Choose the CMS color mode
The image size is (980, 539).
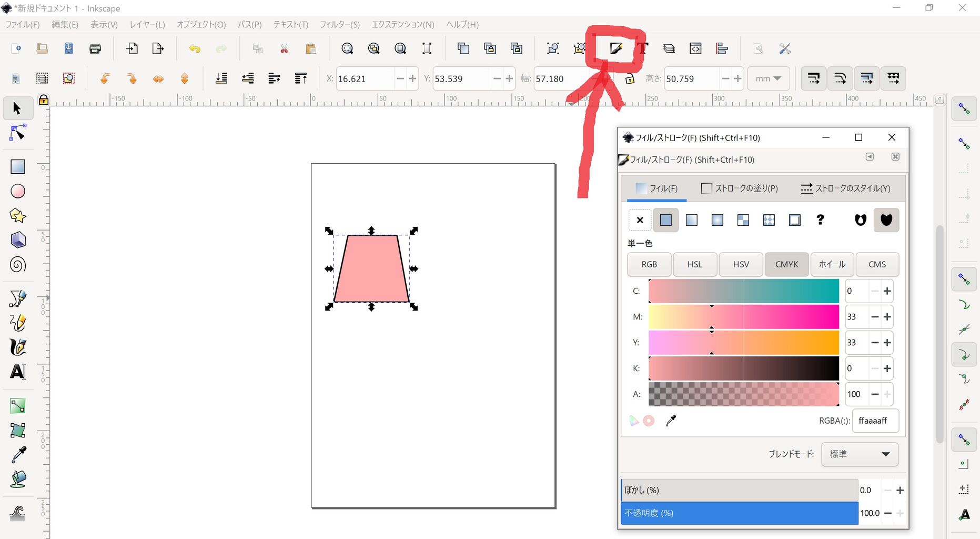[877, 265]
